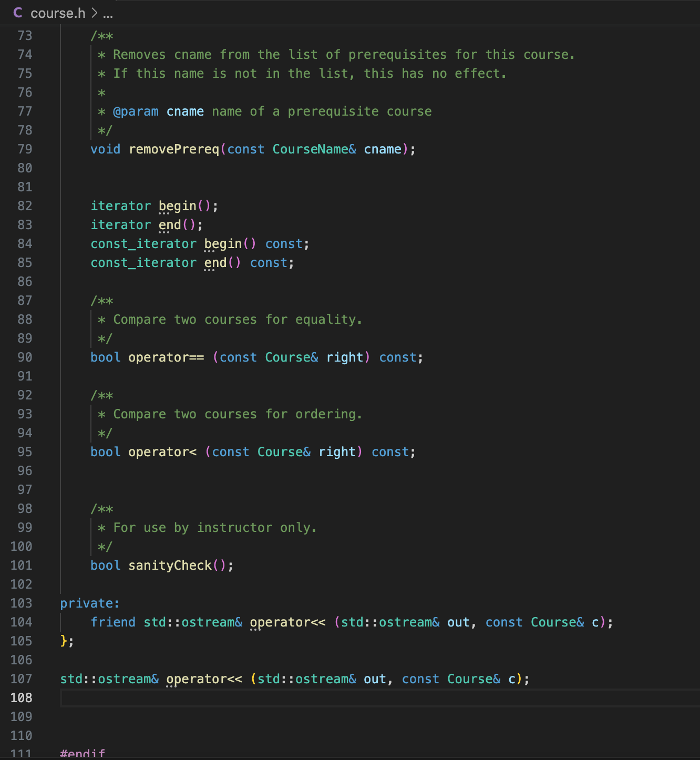
Task: Click the operator== declaration
Action: pyautogui.click(x=166, y=357)
